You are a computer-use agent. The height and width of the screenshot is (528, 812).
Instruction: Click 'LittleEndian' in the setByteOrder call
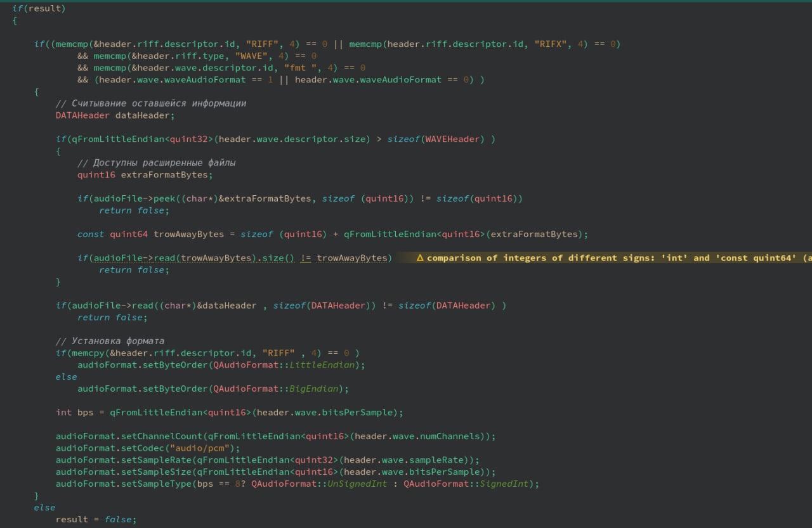[x=322, y=365]
